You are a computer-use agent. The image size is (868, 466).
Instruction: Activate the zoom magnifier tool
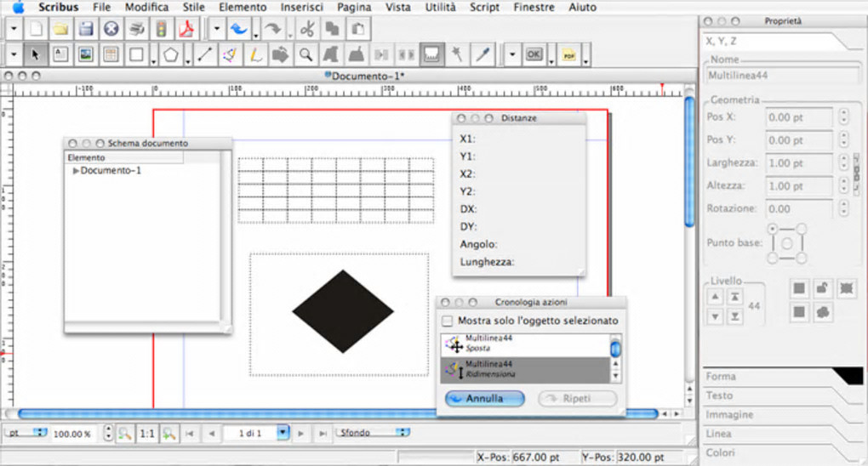(x=305, y=55)
